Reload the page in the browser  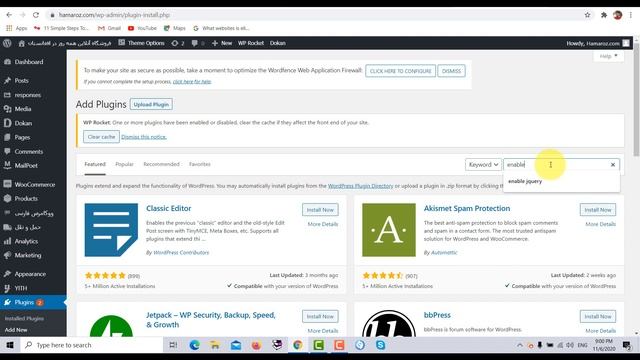(36, 15)
